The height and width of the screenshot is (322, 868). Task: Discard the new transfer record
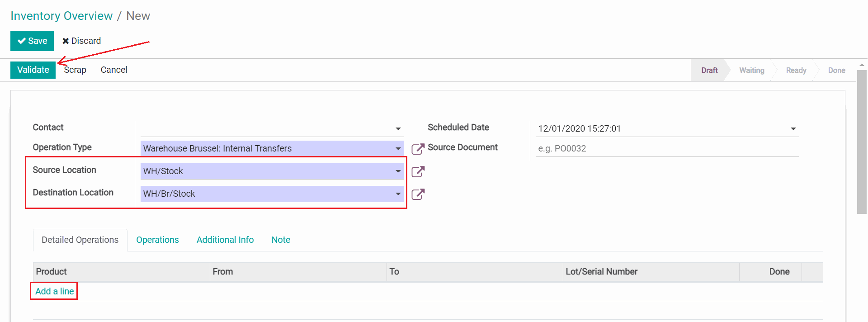[82, 41]
